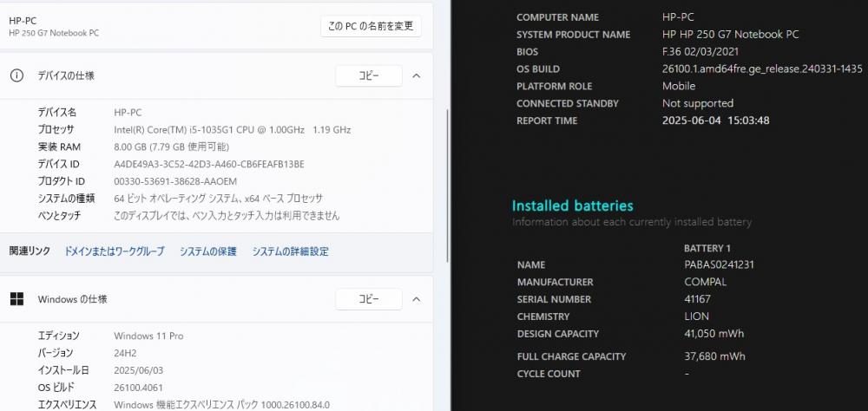Open Advanced system settings link
This screenshot has height=411, width=868.
click(291, 251)
